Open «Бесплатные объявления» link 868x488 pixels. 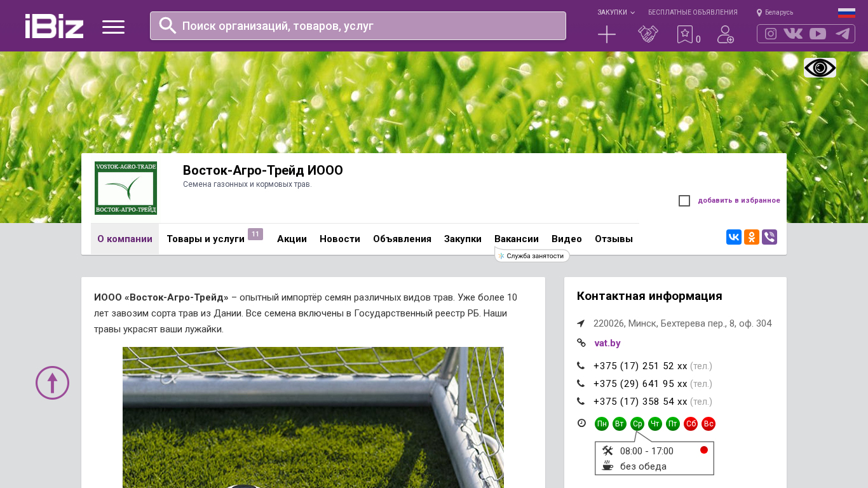pyautogui.click(x=693, y=13)
